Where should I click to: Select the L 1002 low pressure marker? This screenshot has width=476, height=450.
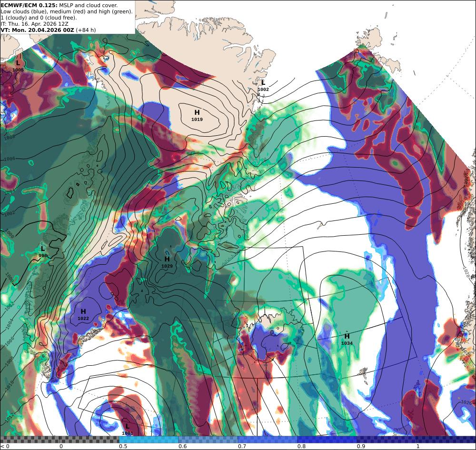[x=263, y=85]
